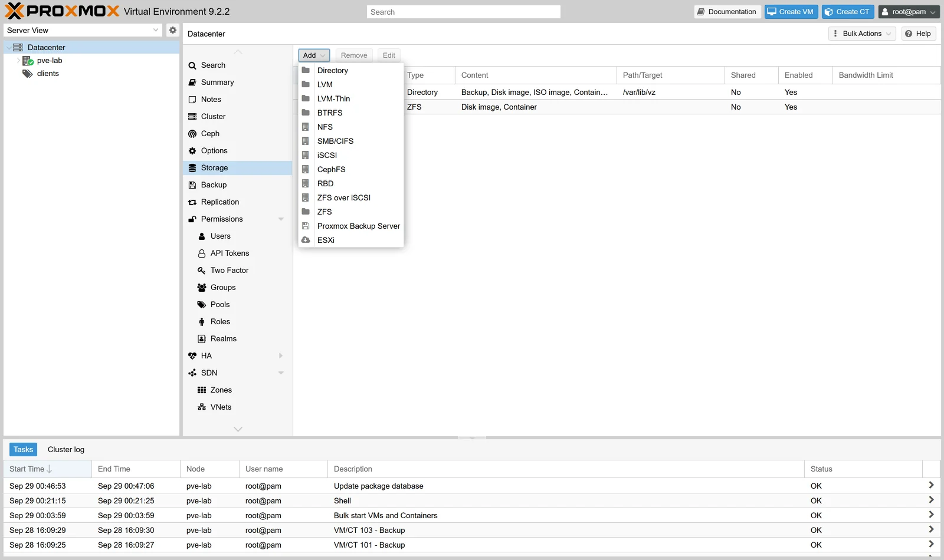This screenshot has height=560, width=944.
Task: Open Replication via its retweet icon
Action: pos(192,202)
